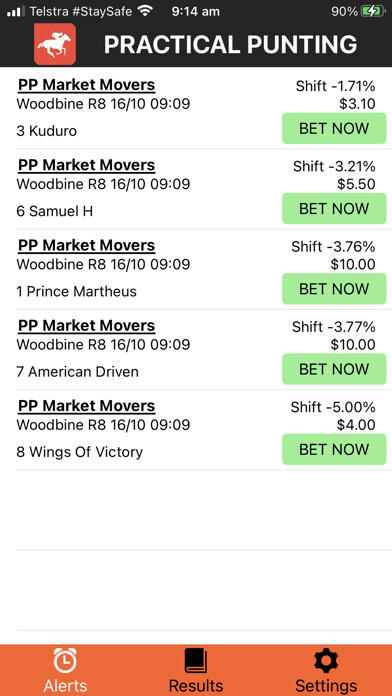Open the Settings gear icon
The image size is (392, 696).
point(326,661)
